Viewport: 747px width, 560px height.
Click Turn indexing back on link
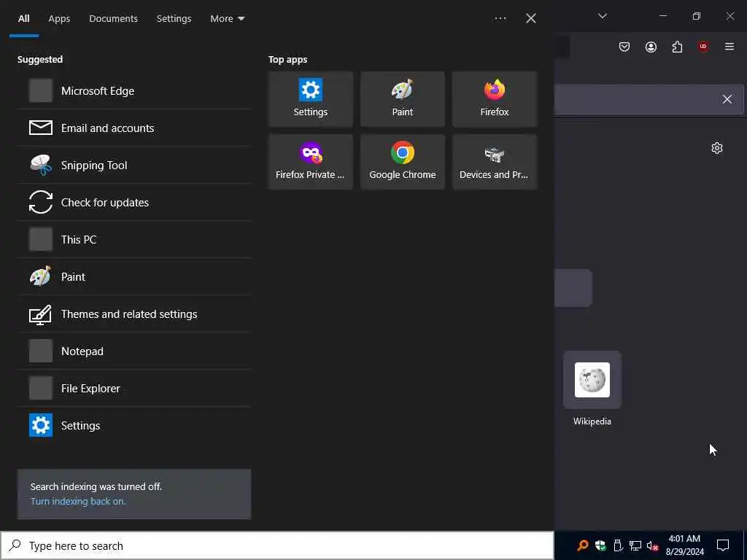[78, 502]
